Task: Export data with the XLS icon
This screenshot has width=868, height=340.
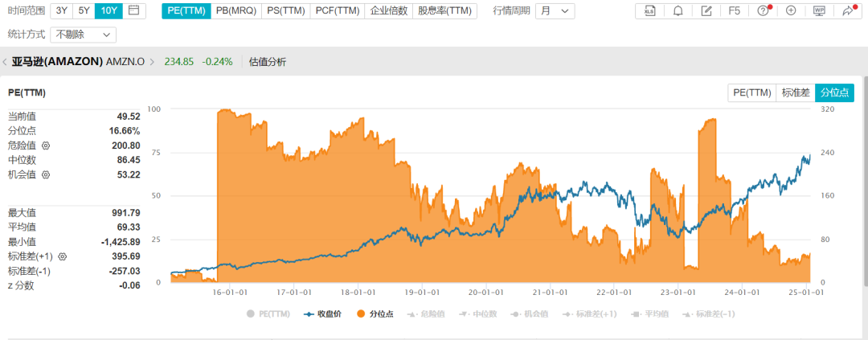Action: pos(650,11)
